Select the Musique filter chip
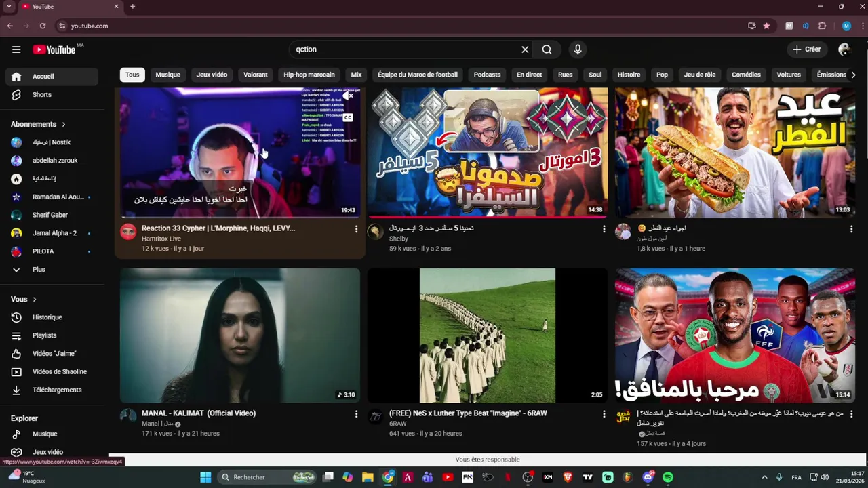 pos(167,75)
